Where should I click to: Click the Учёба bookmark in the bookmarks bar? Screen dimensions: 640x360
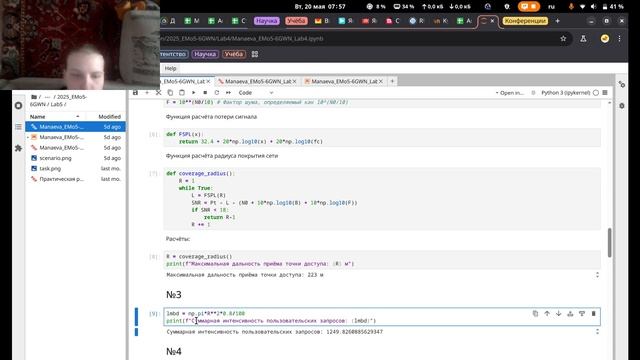(x=233, y=54)
